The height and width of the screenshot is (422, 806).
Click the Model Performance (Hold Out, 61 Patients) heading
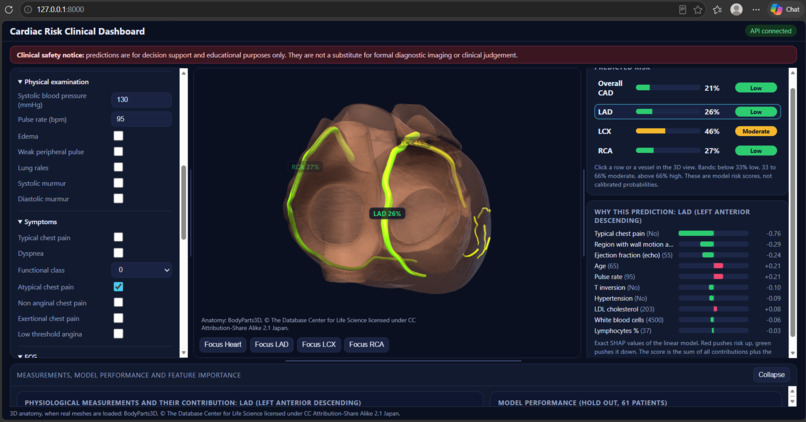(582, 402)
